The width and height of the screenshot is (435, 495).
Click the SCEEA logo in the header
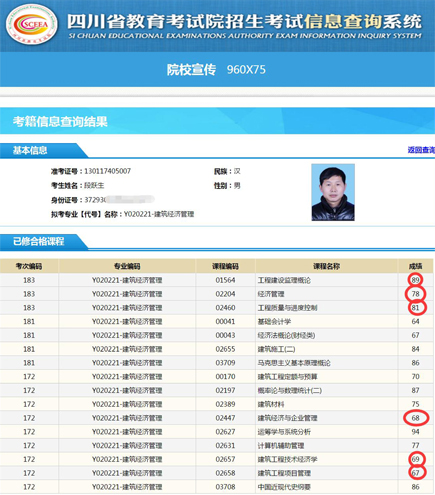[x=32, y=24]
